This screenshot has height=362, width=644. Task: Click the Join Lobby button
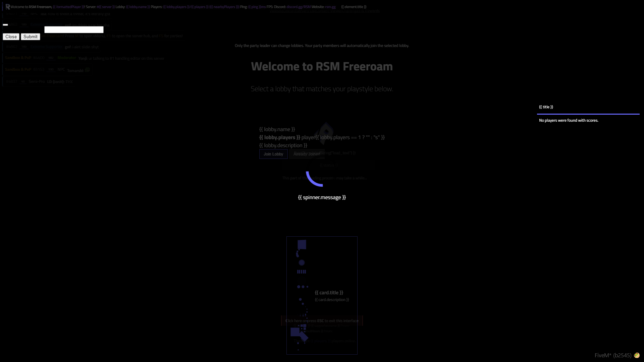point(273,154)
